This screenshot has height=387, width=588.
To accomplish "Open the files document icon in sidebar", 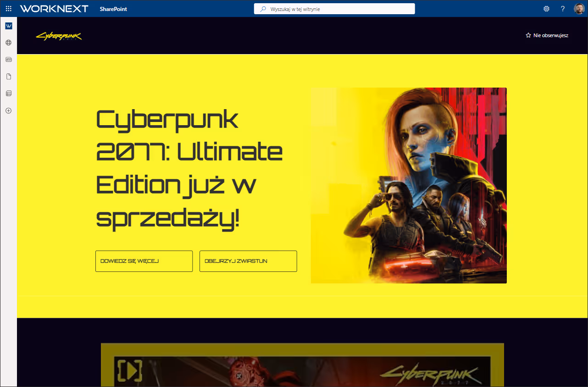I will [x=8, y=77].
